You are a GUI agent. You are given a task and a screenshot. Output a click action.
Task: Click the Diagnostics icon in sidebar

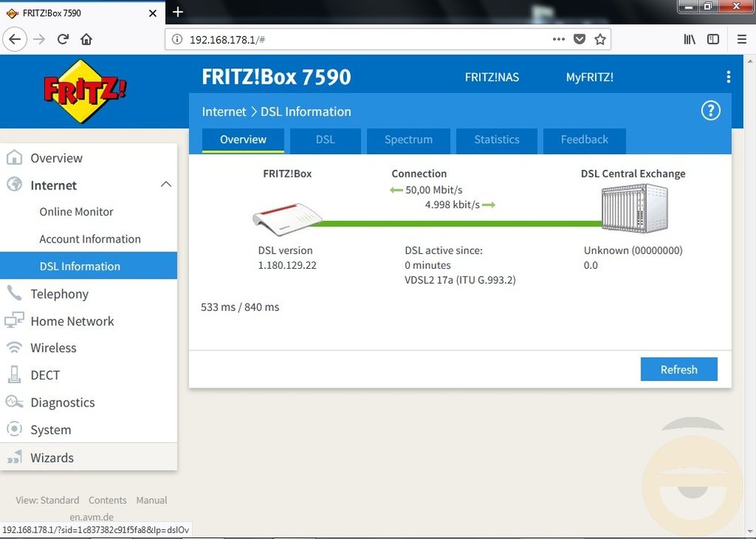point(14,401)
